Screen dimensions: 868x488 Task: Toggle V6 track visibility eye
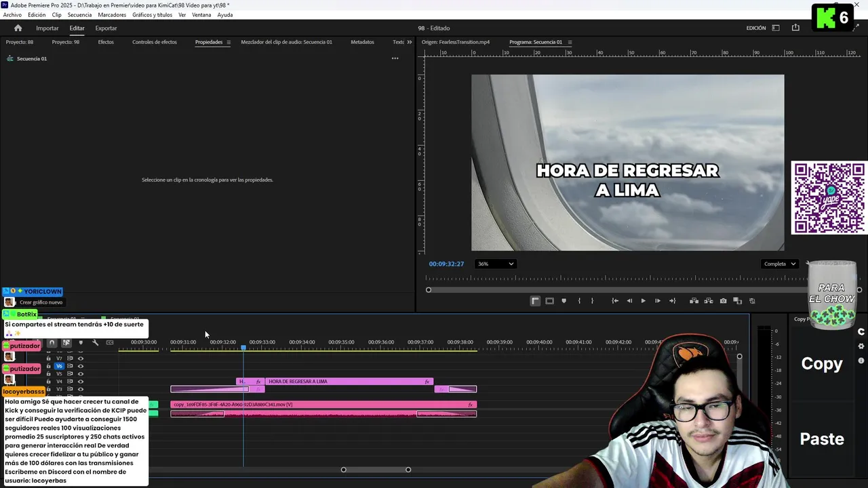(80, 366)
